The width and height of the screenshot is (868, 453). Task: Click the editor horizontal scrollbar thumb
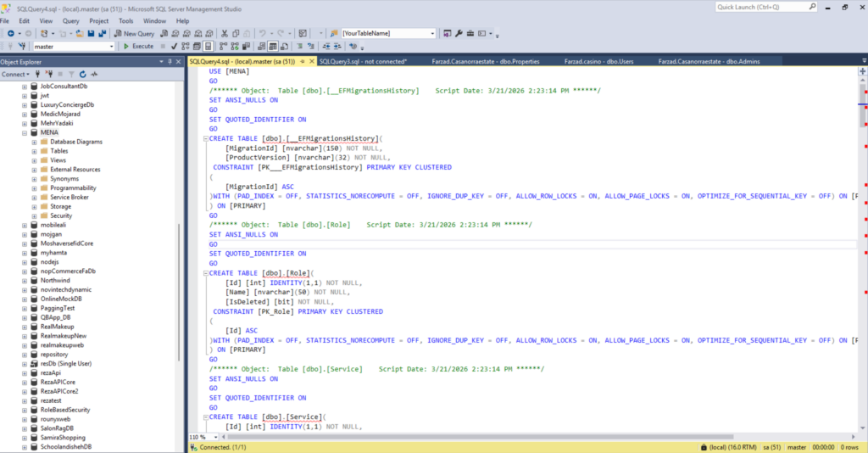[x=481, y=437]
